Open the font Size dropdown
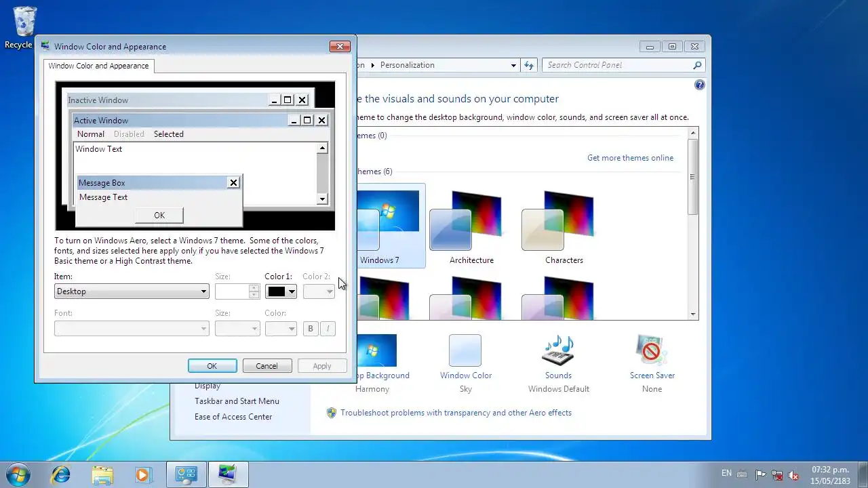The width and height of the screenshot is (868, 488). (237, 329)
